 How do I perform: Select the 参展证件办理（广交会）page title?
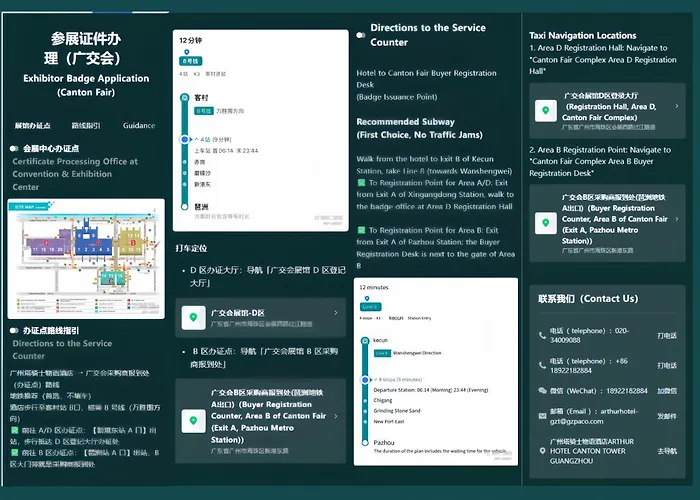[x=85, y=48]
